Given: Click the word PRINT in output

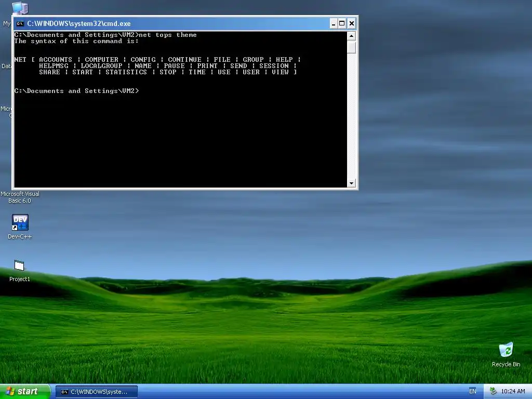Looking at the screenshot, I should (207, 66).
